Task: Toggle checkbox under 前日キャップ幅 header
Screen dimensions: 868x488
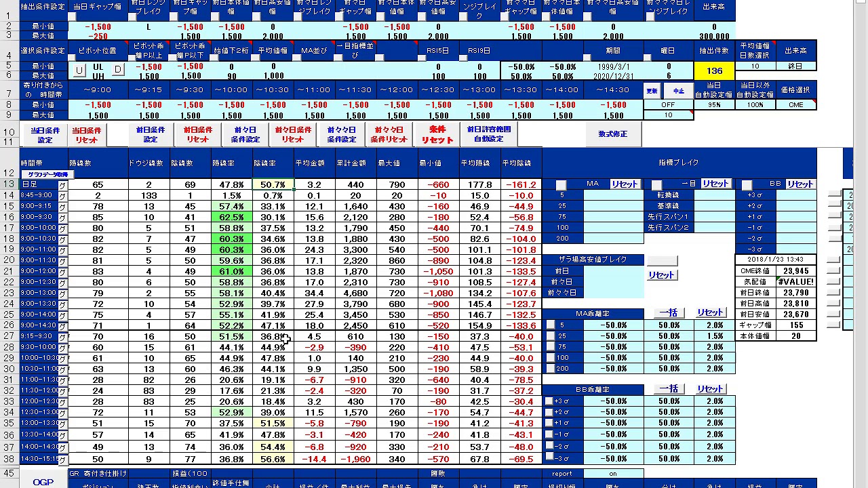Action: [x=173, y=17]
